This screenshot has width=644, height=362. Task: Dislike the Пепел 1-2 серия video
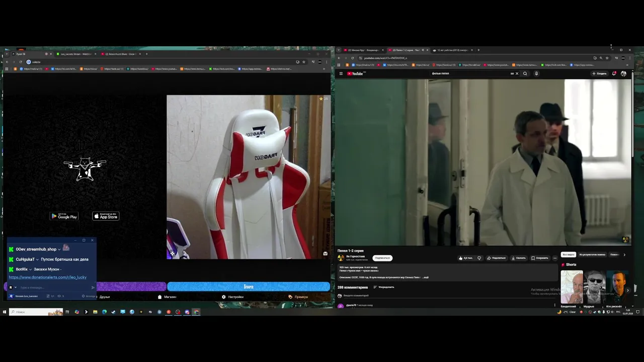479,258
